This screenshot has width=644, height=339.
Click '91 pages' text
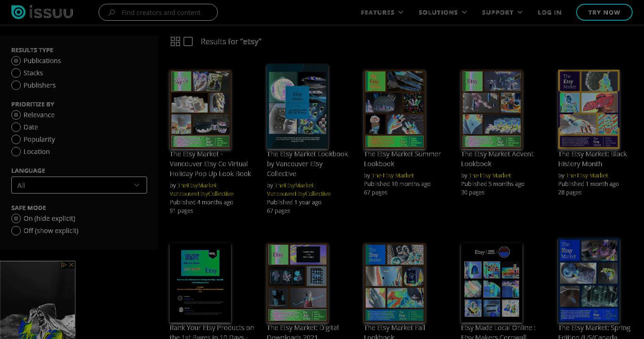[x=182, y=211]
